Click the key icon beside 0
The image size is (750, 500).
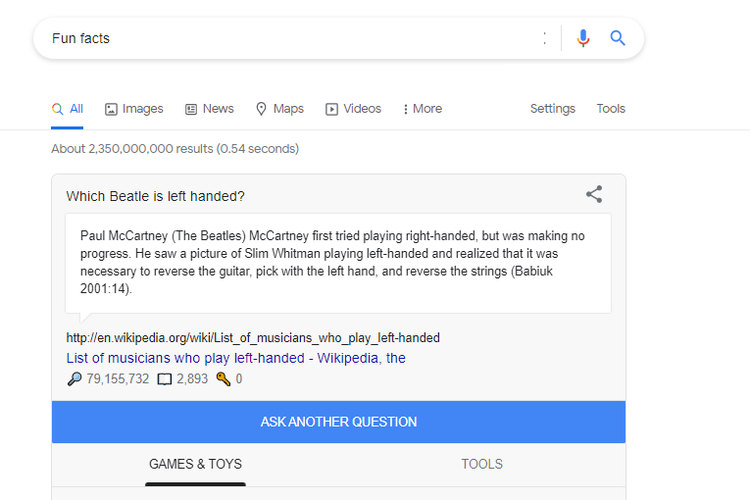pos(223,379)
